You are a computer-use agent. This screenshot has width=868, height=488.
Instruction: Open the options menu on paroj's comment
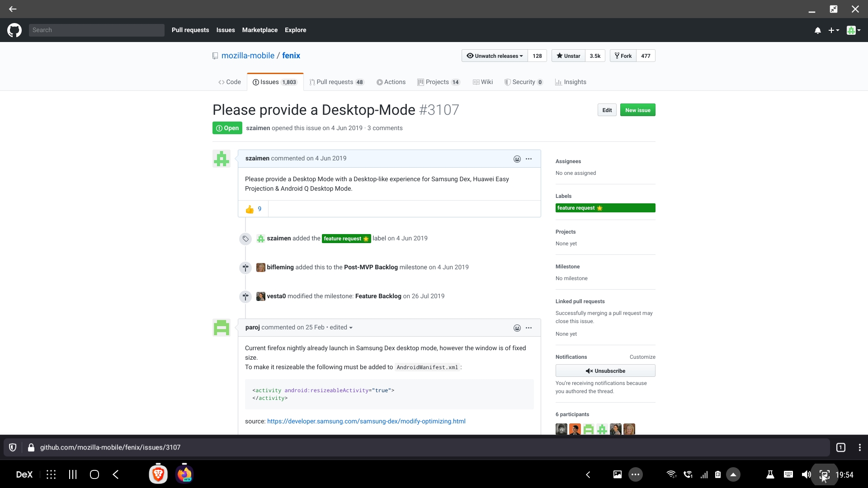click(528, 328)
